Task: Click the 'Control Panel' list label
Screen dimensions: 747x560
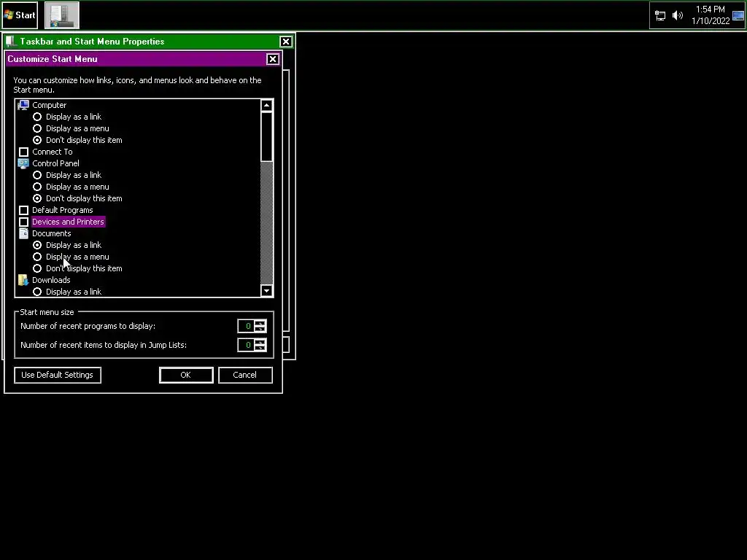Action: (55, 163)
